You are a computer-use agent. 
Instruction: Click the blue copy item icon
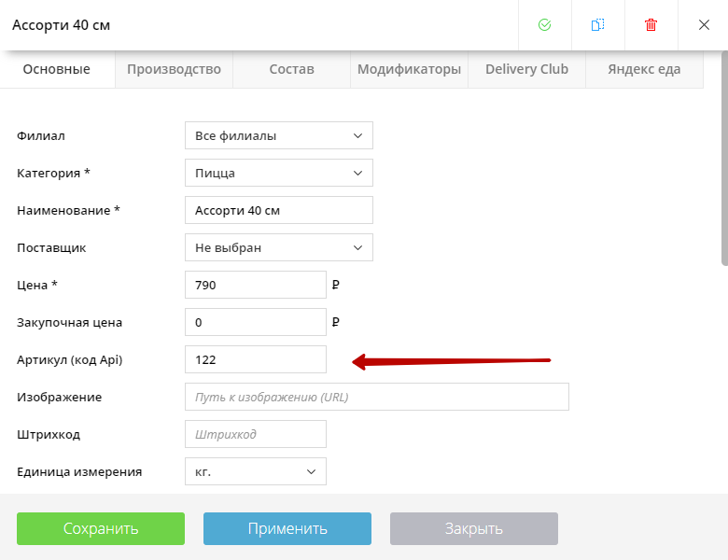click(x=597, y=25)
